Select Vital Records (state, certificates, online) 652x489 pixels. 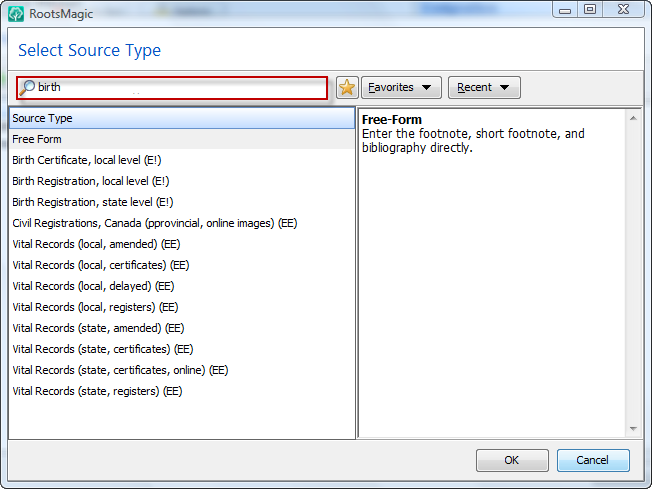pyautogui.click(x=182, y=370)
